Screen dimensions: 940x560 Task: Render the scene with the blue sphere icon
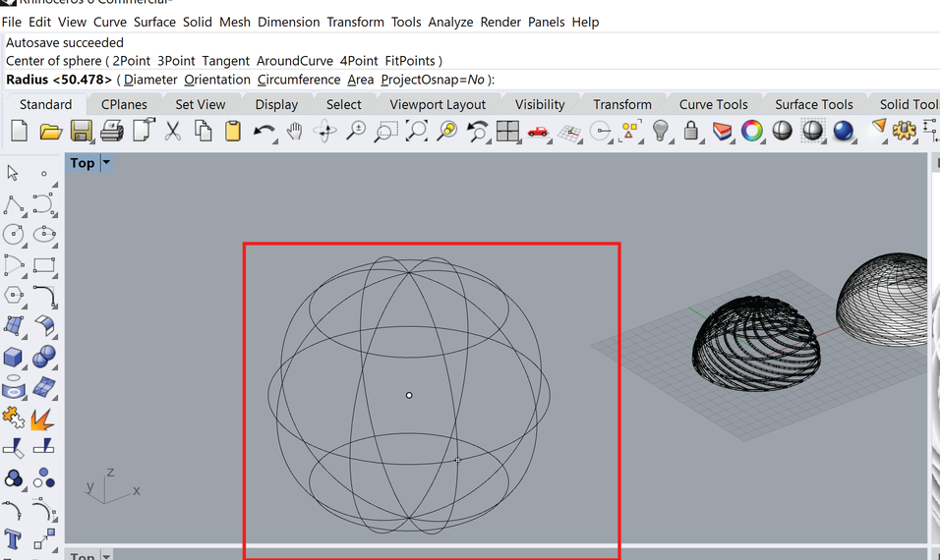click(843, 131)
